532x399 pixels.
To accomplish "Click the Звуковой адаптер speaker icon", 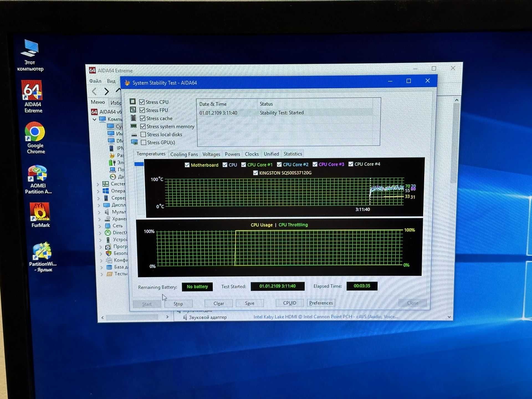I will 185,317.
